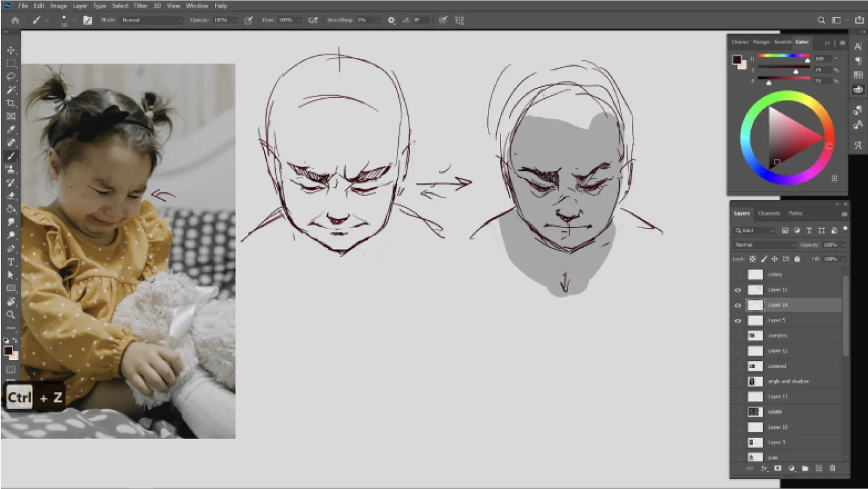Screen dimensions: 868x489
Task: Click the share icon at top right
Action: point(859,20)
